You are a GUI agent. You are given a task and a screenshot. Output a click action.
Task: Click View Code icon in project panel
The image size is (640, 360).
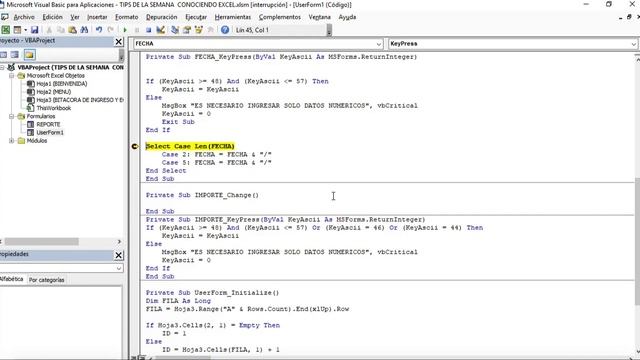click(x=3, y=55)
